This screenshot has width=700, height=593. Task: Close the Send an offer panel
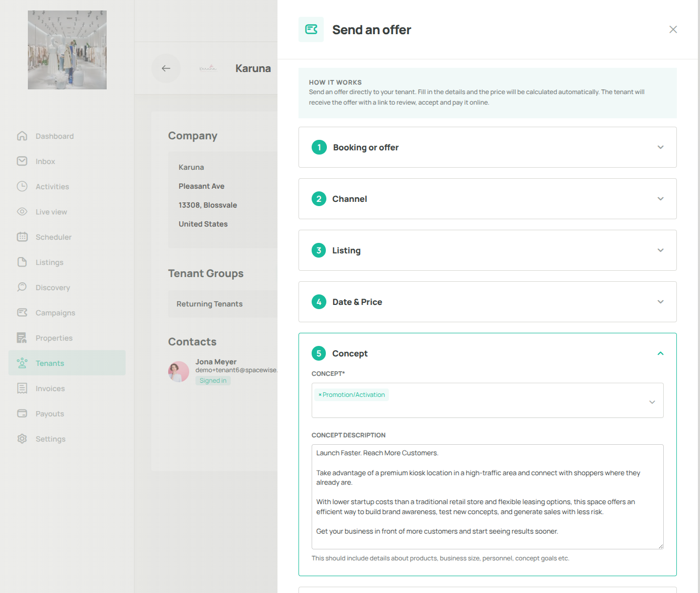point(673,29)
